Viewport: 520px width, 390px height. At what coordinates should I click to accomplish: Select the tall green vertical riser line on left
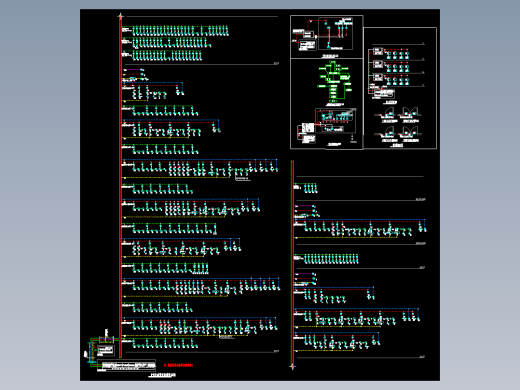pyautogui.click(x=120, y=187)
